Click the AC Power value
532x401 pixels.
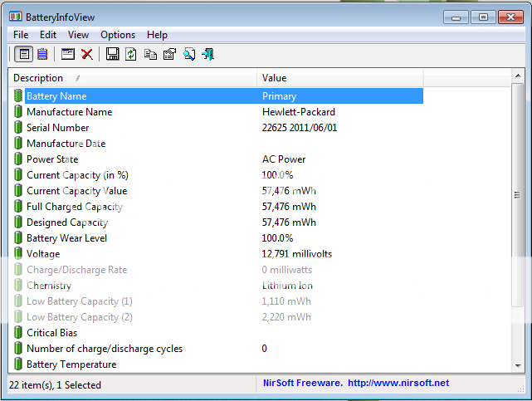tap(284, 159)
